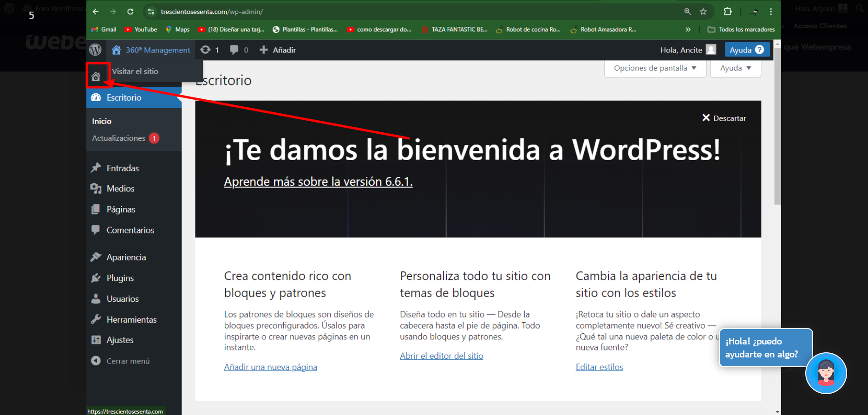The height and width of the screenshot is (415, 868).
Task: Click the WordPress logo in admin bar
Action: (x=96, y=50)
